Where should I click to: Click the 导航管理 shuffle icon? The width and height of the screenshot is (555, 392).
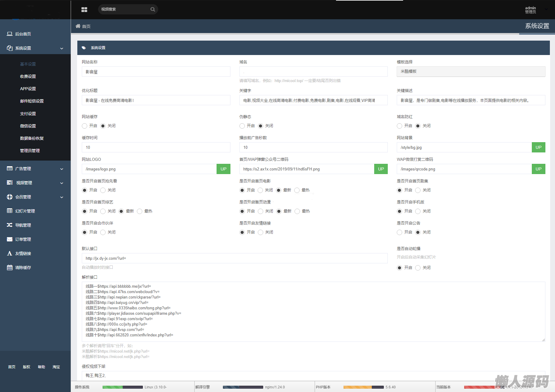click(x=10, y=225)
